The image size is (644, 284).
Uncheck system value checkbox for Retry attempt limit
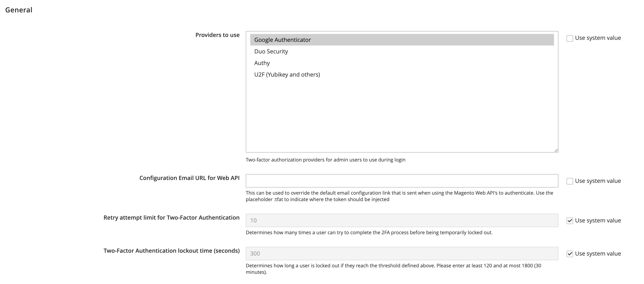point(570,221)
